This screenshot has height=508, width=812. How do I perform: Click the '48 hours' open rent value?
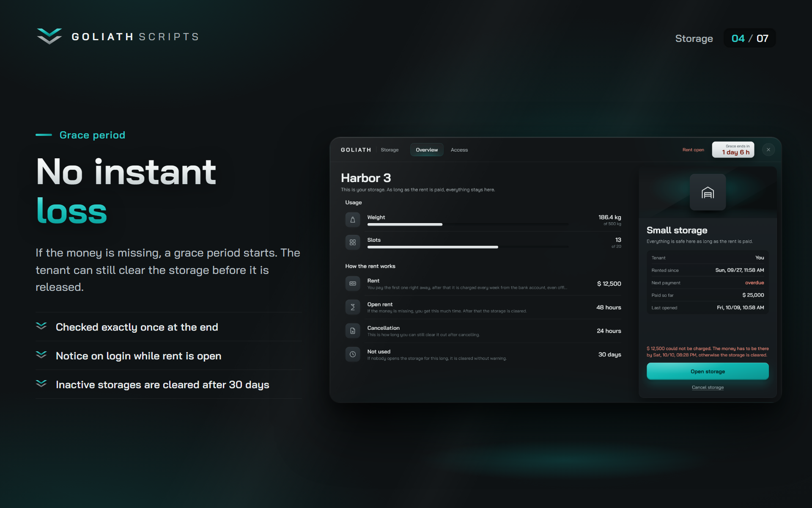(609, 307)
